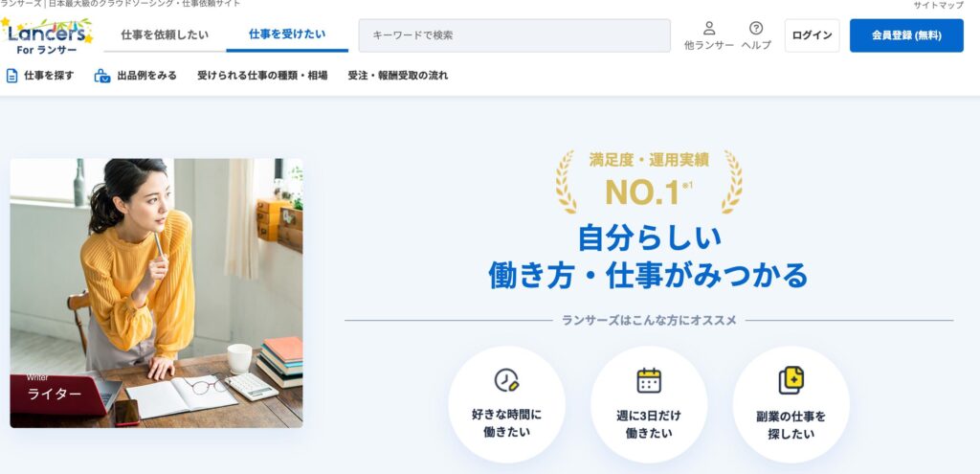Select the clock icon for 好きな時間に働きたい
This screenshot has width=980, height=474.
506,379
